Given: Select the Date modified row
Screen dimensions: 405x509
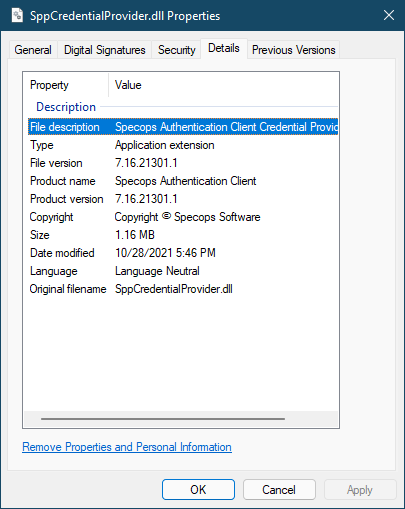Looking at the screenshot, I should [183, 253].
